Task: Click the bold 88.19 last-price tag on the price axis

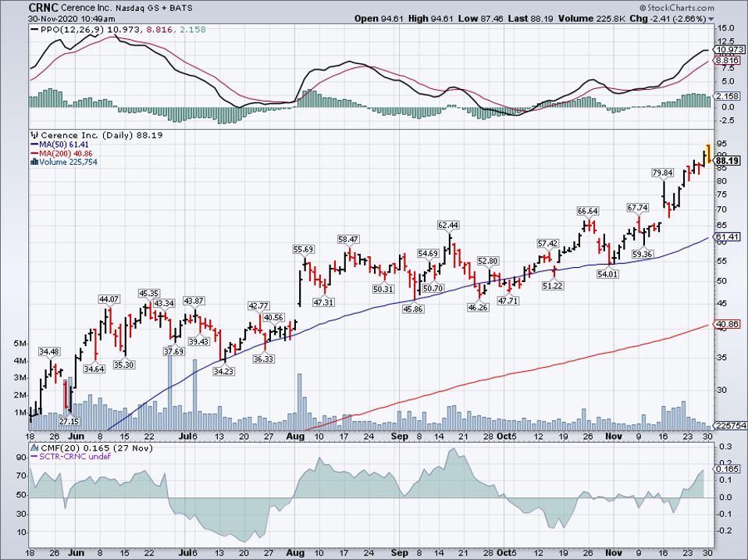Action: pyautogui.click(x=728, y=161)
